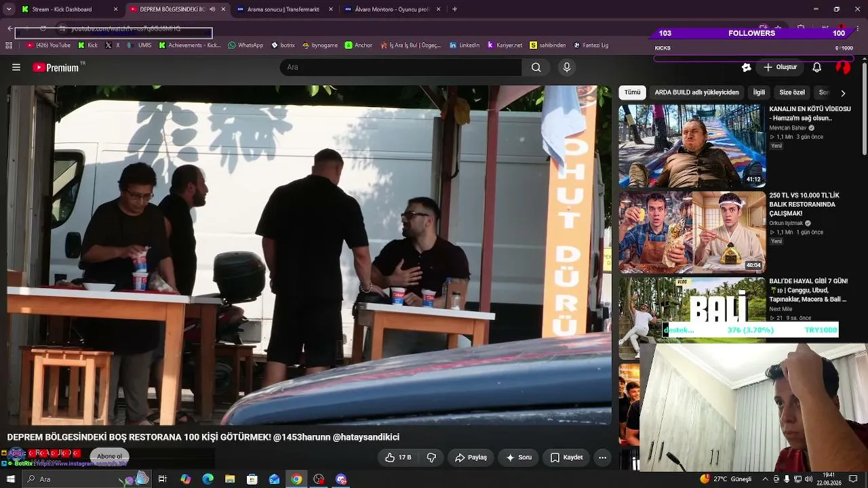Open the KANALIN EN KÖTÜ VIDEOSU thumbnail
Viewport: 868px width, 488px height.
point(692,146)
